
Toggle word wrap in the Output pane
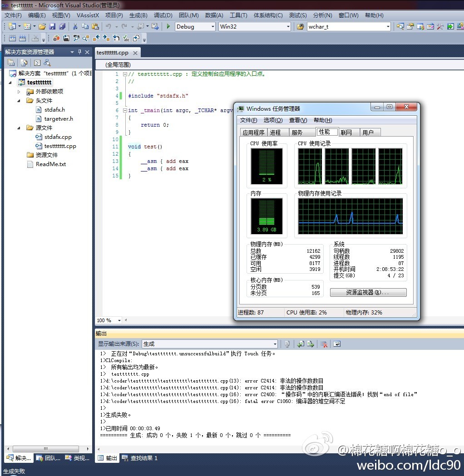[x=337, y=344]
